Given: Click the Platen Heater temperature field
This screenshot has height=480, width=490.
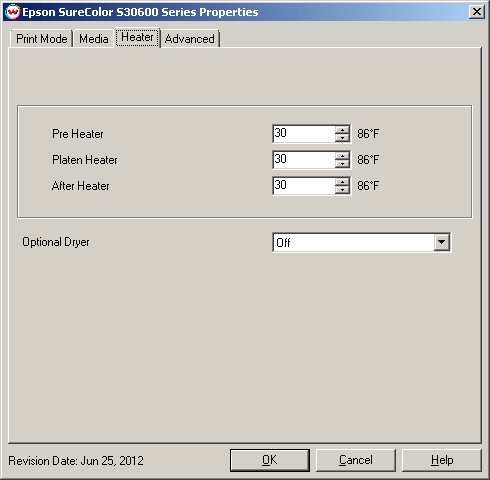Looking at the screenshot, I should point(304,160).
